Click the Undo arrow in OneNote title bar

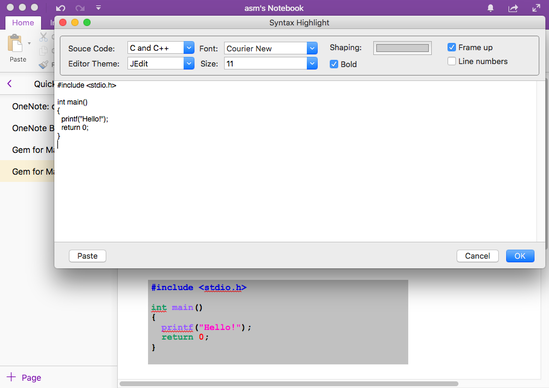pos(61,8)
